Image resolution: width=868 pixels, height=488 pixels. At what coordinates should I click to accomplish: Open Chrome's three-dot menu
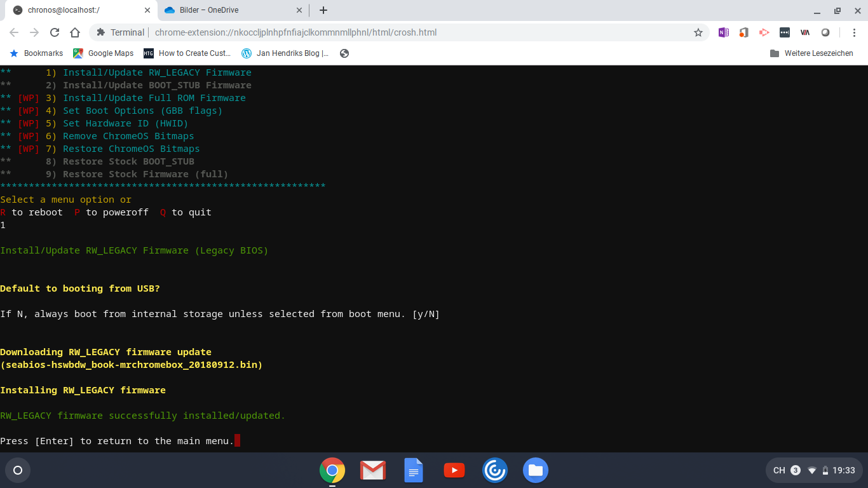click(855, 32)
